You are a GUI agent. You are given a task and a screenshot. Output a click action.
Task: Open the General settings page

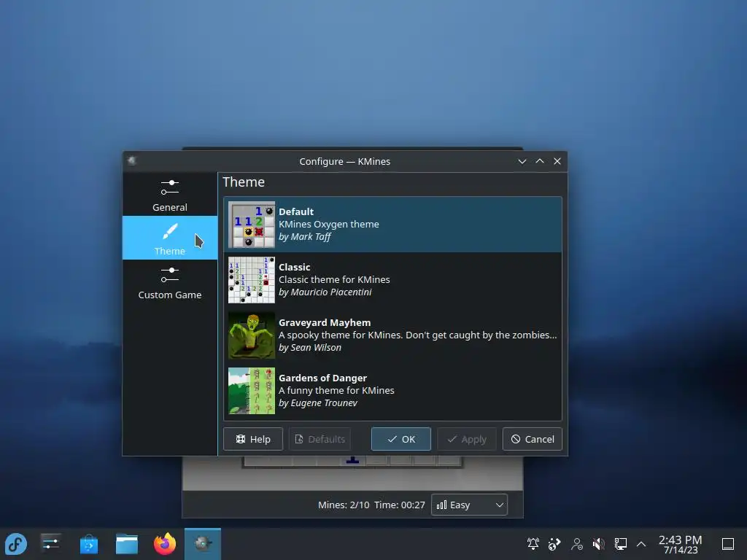pyautogui.click(x=169, y=194)
